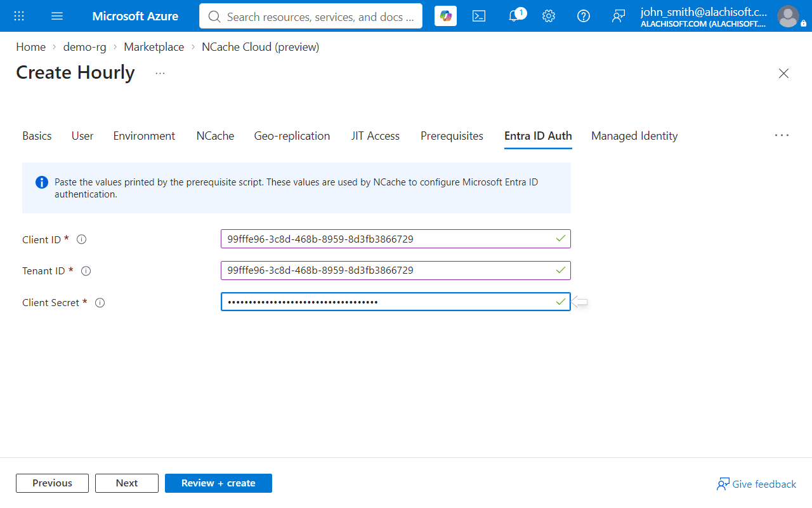Focus the Client ID input field
This screenshot has width=812, height=508.
point(396,239)
